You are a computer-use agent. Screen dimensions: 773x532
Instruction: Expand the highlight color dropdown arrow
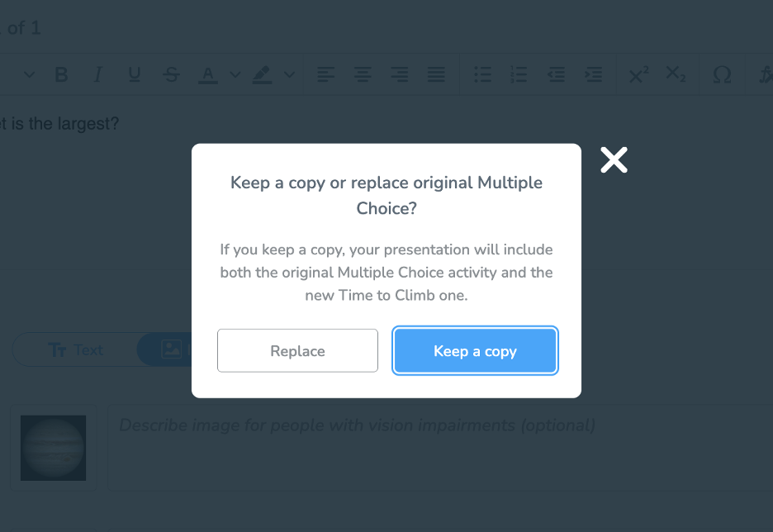(x=289, y=75)
